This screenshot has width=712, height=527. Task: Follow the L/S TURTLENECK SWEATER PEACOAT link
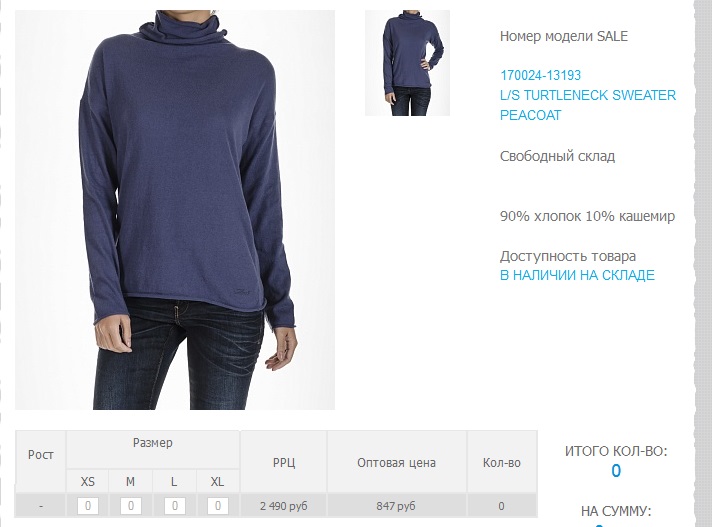coord(588,105)
